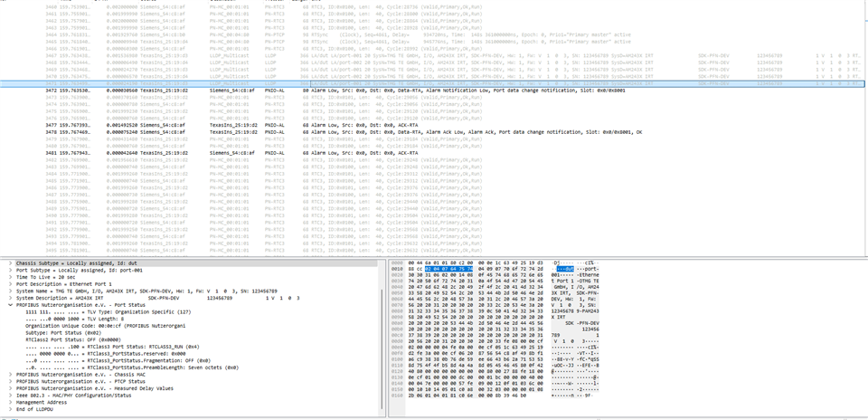Select the RTClass3_PortStatus.Fragmentation line
The image size is (868, 420).
(118, 361)
